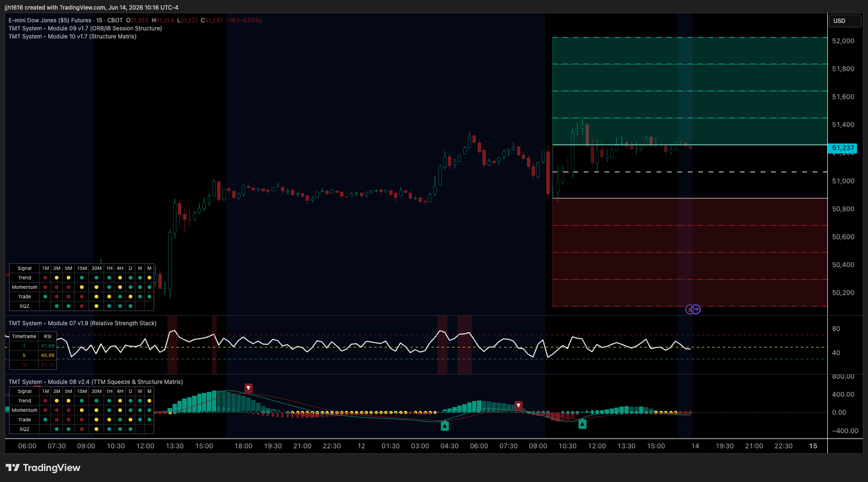The width and height of the screenshot is (868, 482).
Task: Click the 51,600 price axis label
Action: (843, 97)
